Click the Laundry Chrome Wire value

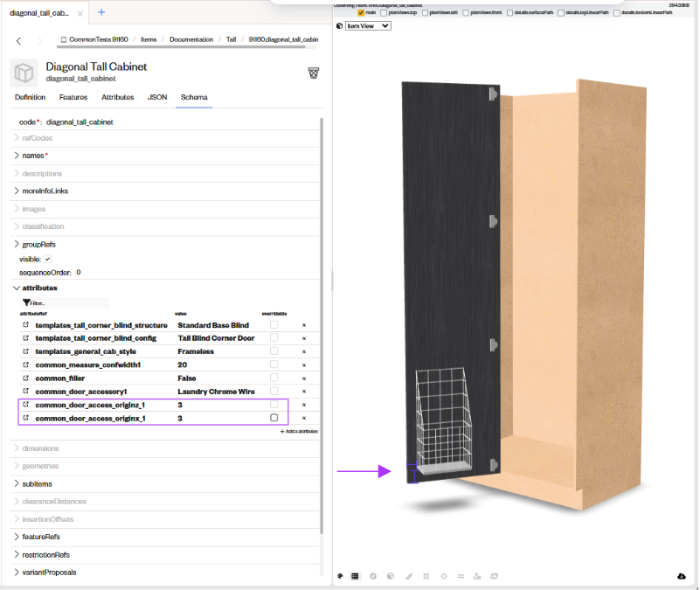click(216, 392)
